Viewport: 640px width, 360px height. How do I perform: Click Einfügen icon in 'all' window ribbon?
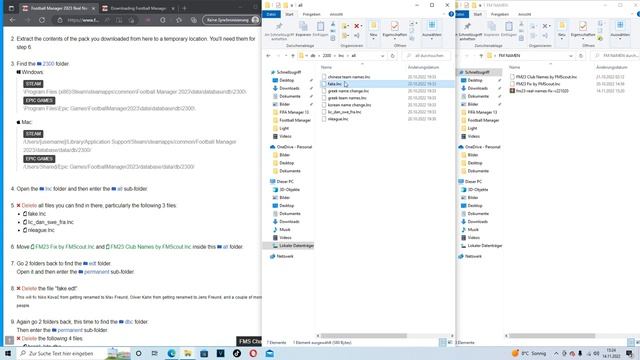pos(320,27)
